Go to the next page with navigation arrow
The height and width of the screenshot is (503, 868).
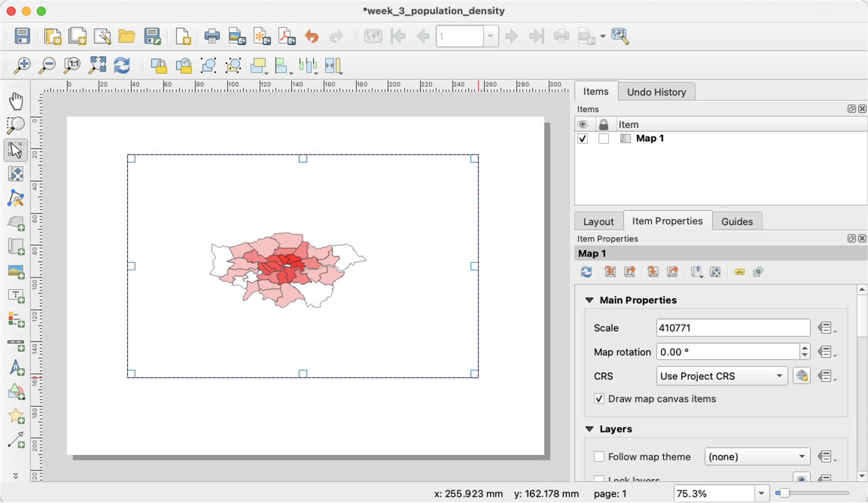tap(511, 36)
